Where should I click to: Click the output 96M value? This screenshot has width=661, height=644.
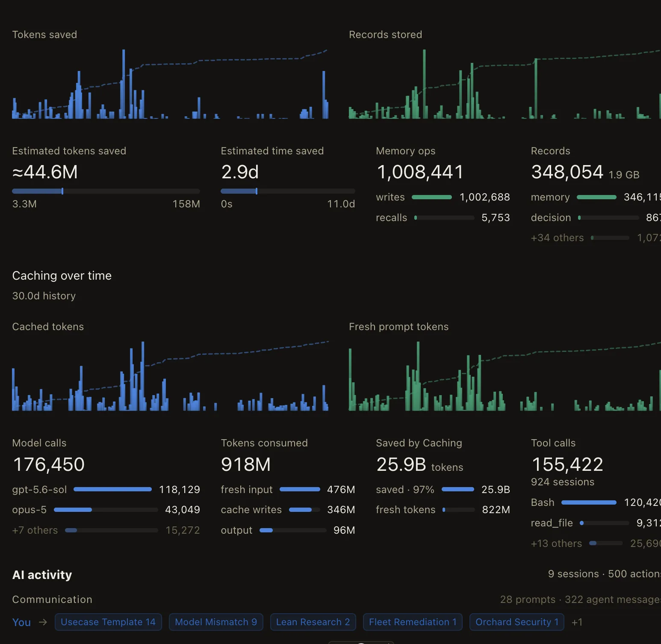tap(344, 530)
